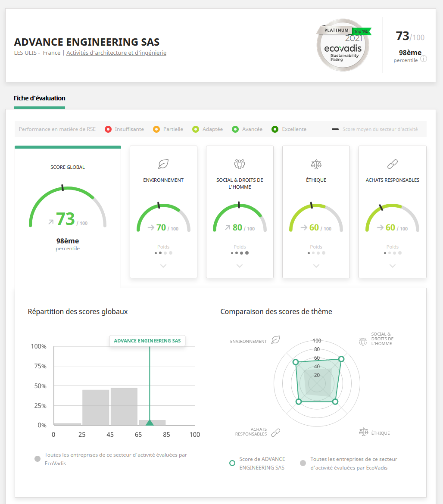The width and height of the screenshot is (443, 504).
Task: Click the 73/100 score in header
Action: tap(410, 36)
